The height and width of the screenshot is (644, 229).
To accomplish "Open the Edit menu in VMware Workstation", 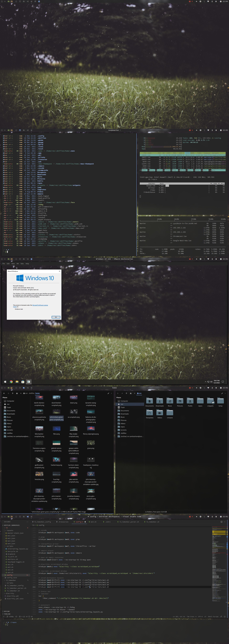I will pos(8,263).
